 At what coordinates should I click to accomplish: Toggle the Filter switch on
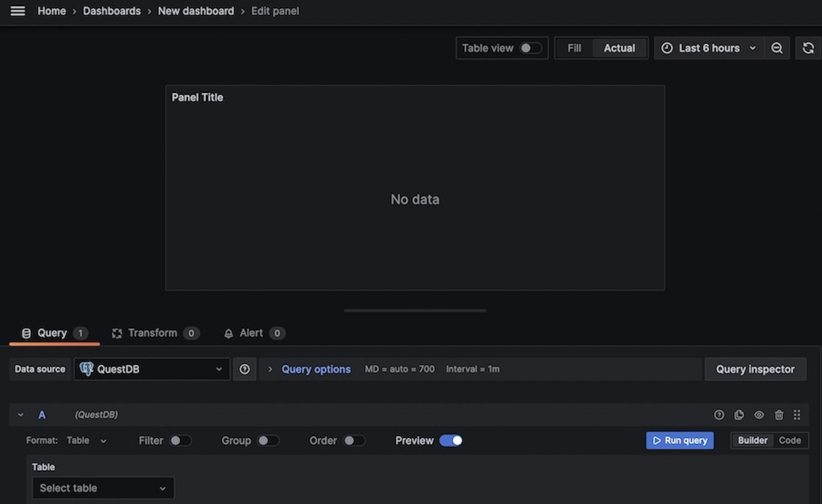[180, 440]
